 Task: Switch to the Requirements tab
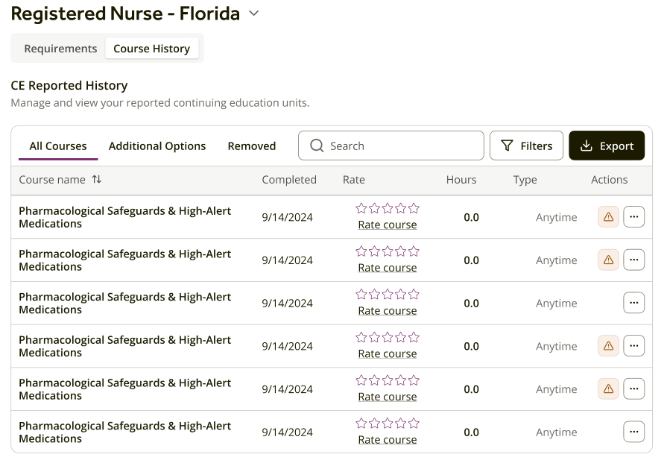60,48
